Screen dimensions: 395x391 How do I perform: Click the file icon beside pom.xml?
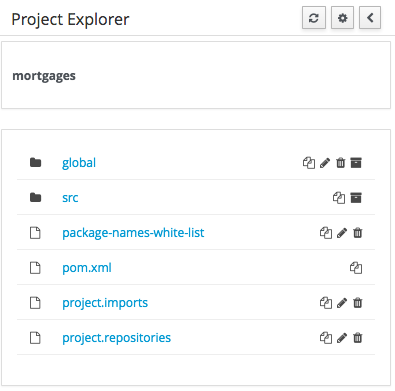pyautogui.click(x=35, y=268)
